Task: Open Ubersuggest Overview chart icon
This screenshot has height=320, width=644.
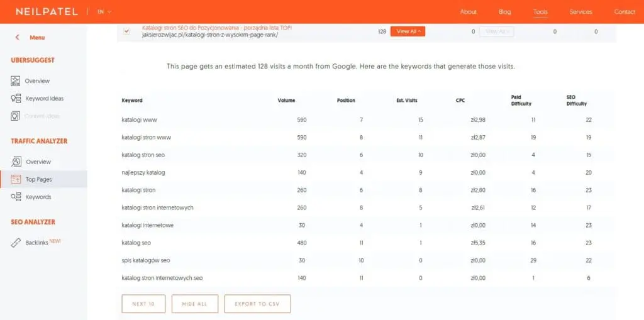Action: 16,81
